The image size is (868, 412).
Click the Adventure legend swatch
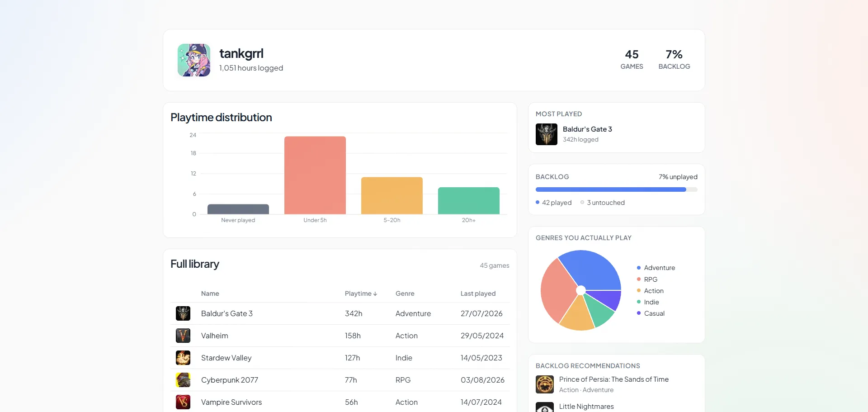coord(639,268)
